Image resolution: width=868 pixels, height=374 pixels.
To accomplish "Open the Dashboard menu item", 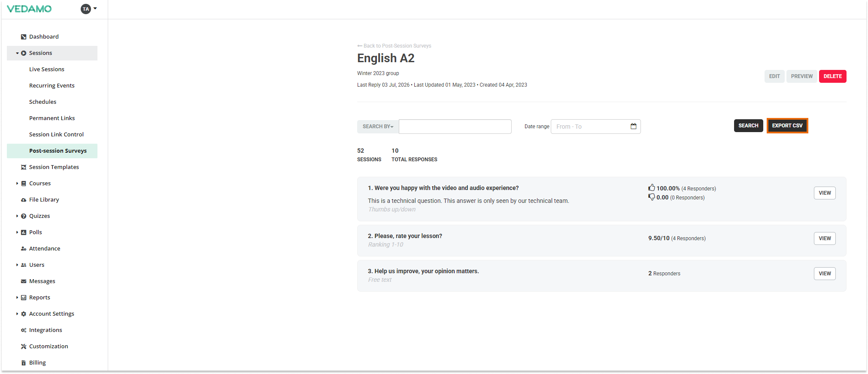I will pos(44,37).
